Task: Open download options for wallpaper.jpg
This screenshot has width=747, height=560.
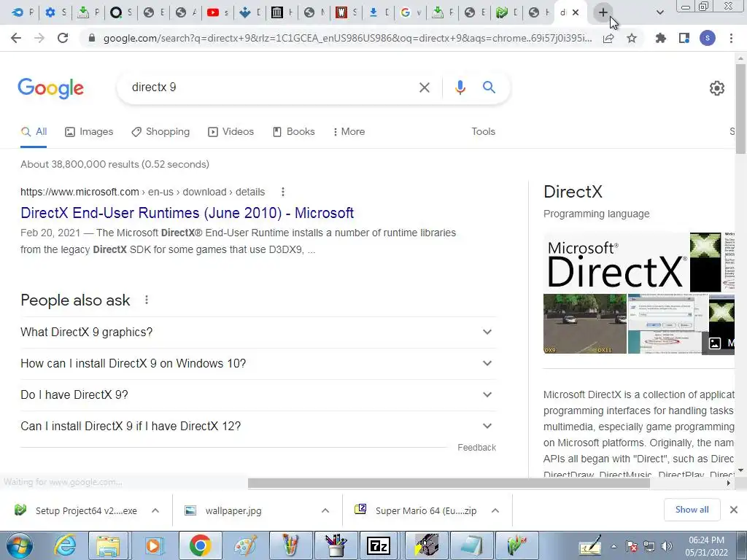Action: point(325,511)
